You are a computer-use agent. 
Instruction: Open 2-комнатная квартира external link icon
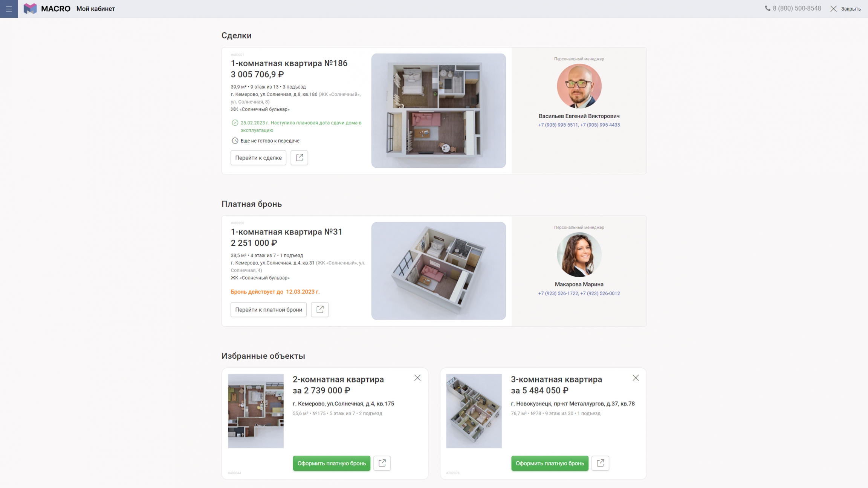pyautogui.click(x=382, y=463)
